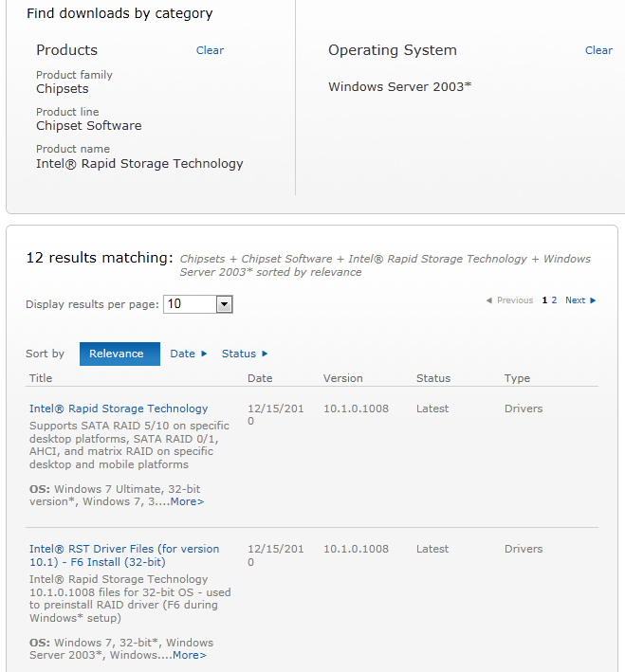
Task: Go to results page 2
Action: point(554,300)
